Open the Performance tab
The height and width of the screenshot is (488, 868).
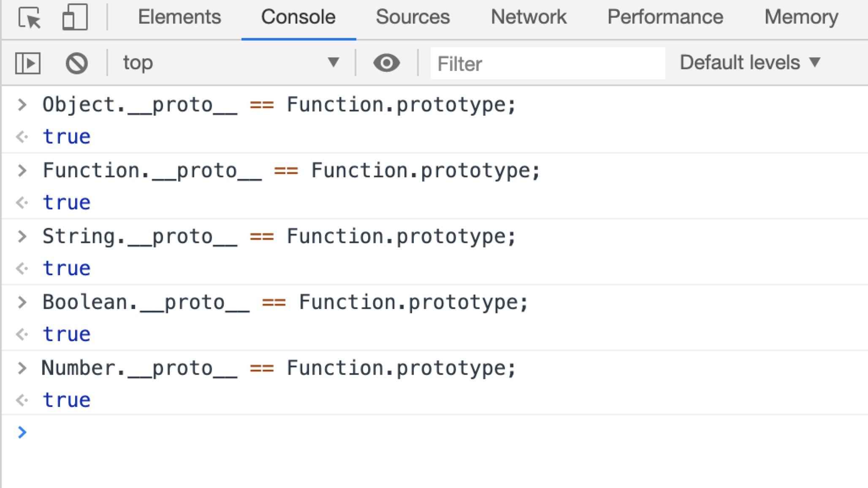(x=665, y=17)
